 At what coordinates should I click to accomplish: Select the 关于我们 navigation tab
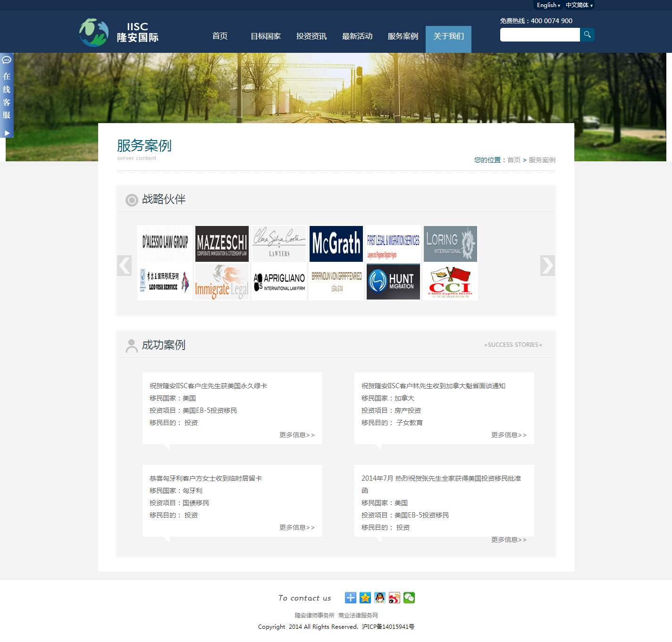[448, 39]
